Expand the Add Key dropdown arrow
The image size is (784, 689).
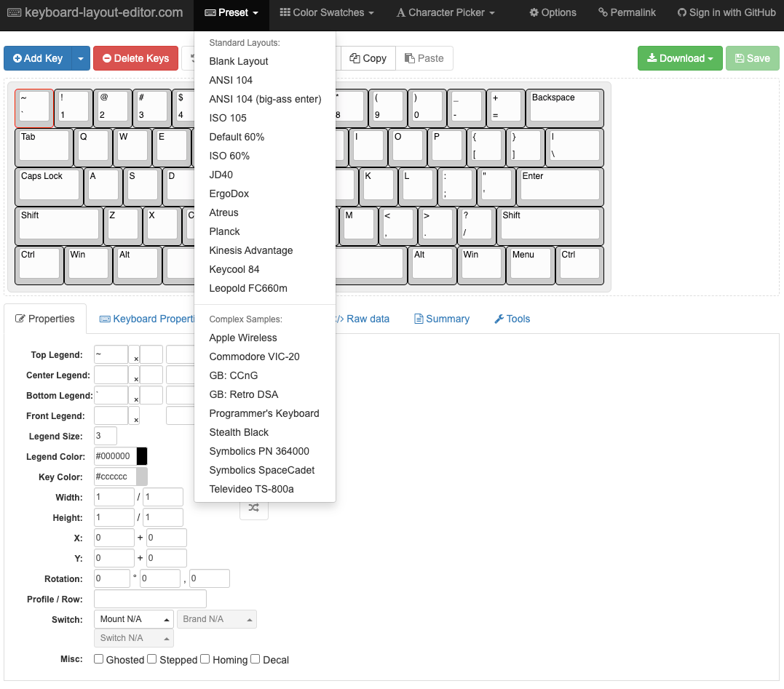point(82,58)
